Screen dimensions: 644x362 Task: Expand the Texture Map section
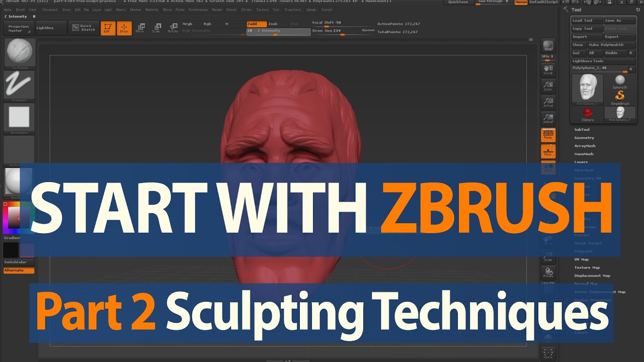pos(587,267)
